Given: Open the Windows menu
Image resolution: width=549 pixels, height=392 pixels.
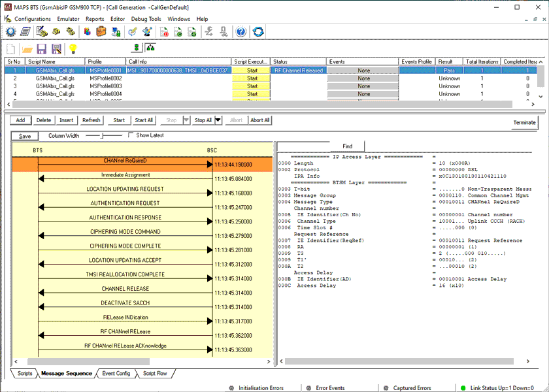Looking at the screenshot, I should click(178, 19).
